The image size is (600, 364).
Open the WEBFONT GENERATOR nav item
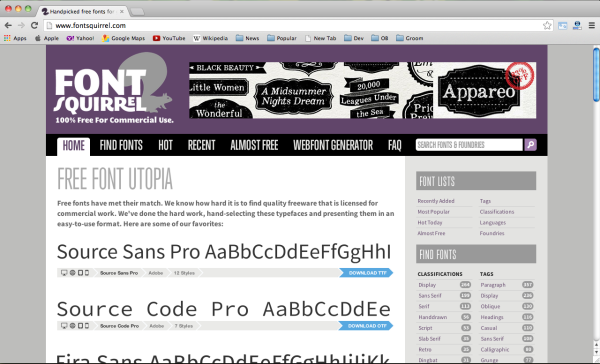point(333,145)
